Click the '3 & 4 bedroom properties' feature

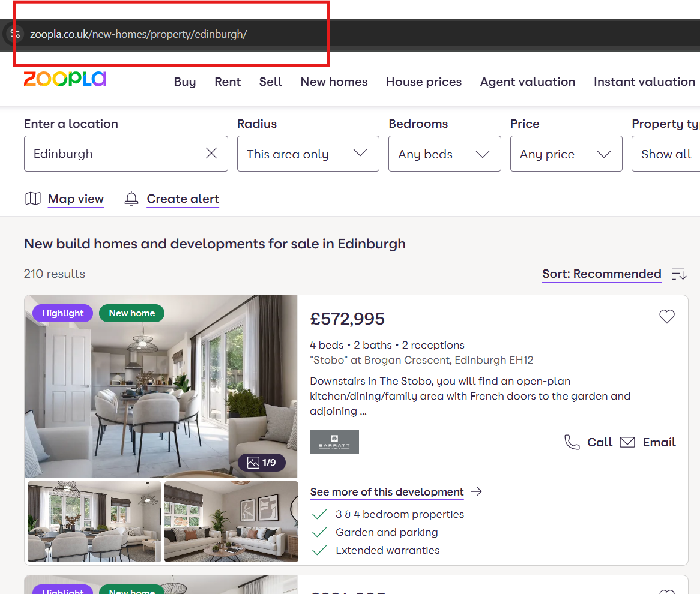pos(400,514)
